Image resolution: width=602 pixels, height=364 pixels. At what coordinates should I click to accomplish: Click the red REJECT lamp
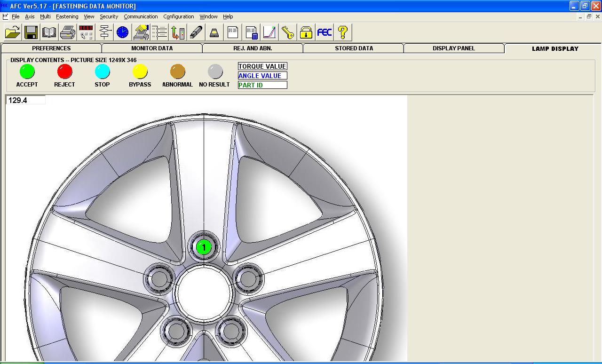(65, 71)
